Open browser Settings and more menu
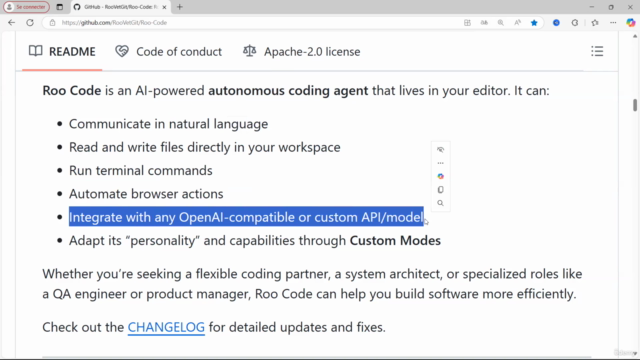This screenshot has width=640, height=360. (613, 23)
